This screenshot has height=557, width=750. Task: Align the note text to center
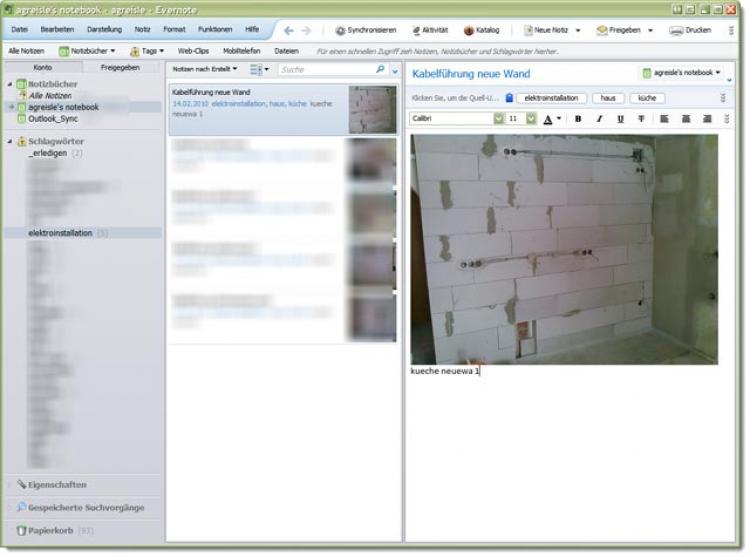tap(685, 118)
